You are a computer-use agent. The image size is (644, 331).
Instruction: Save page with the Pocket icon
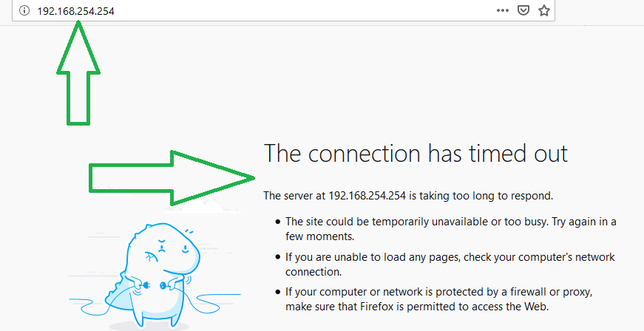click(523, 10)
